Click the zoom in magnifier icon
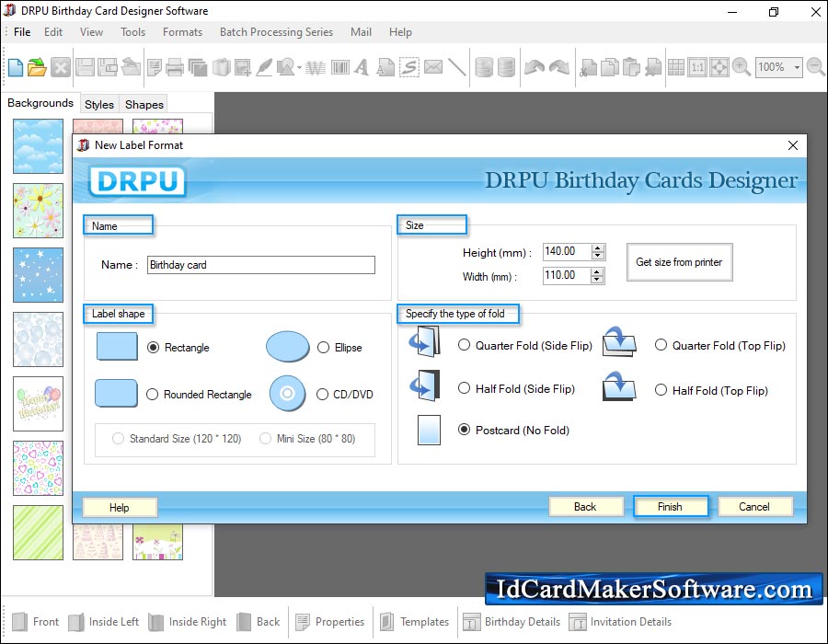This screenshot has height=644, width=828. (x=742, y=67)
